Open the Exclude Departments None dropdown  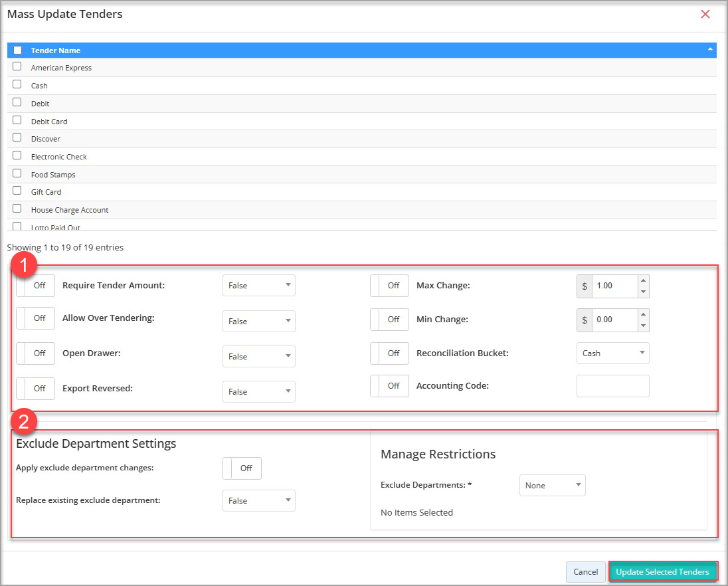pyautogui.click(x=553, y=485)
